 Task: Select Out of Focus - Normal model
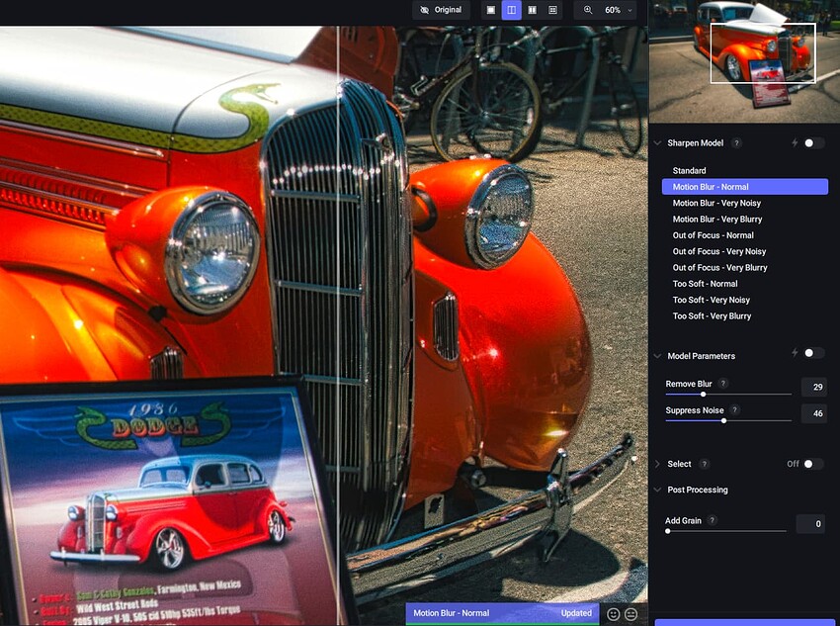click(713, 235)
